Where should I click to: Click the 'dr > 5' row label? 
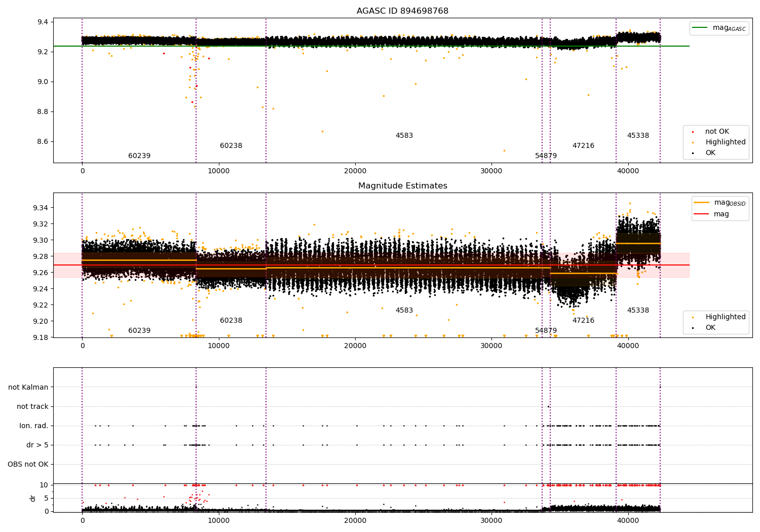[37, 445]
